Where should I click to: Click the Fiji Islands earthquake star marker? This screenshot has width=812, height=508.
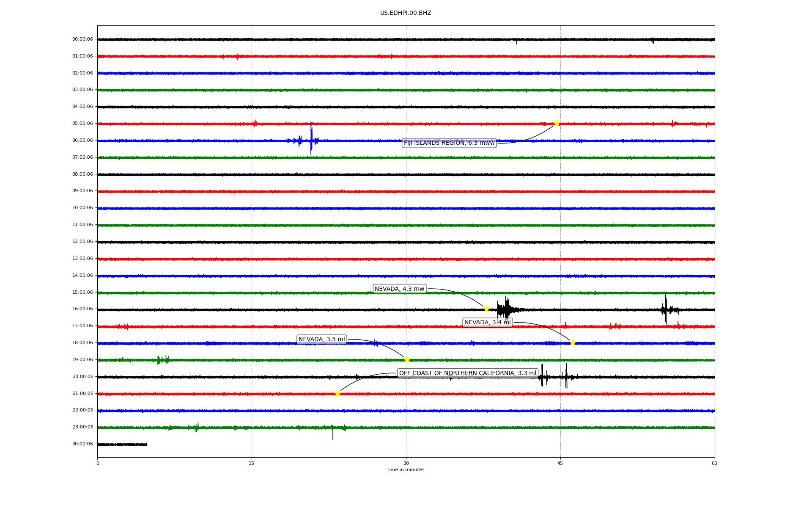557,123
